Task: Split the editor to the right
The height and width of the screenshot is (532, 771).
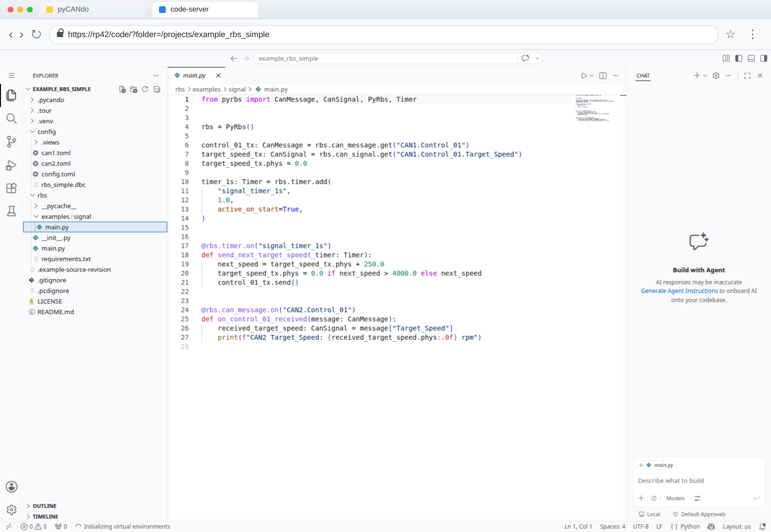Action: 603,76
